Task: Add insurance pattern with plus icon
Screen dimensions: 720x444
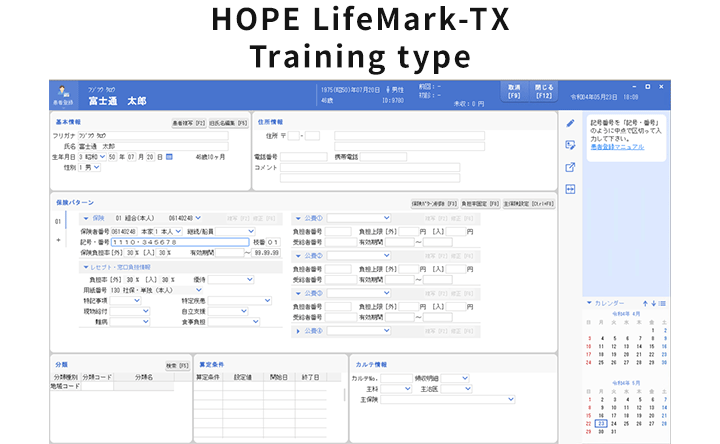Action: click(x=58, y=240)
